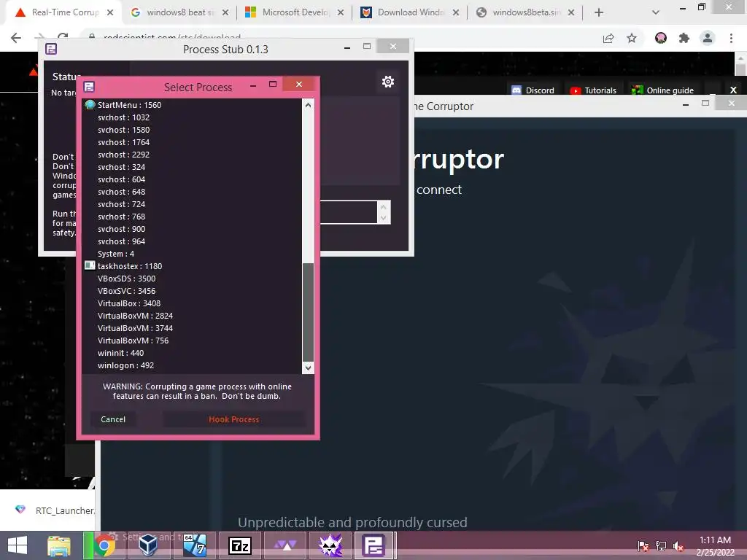The image size is (747, 560).
Task: Open Chrome extensions puzzle icon
Action: tap(684, 38)
